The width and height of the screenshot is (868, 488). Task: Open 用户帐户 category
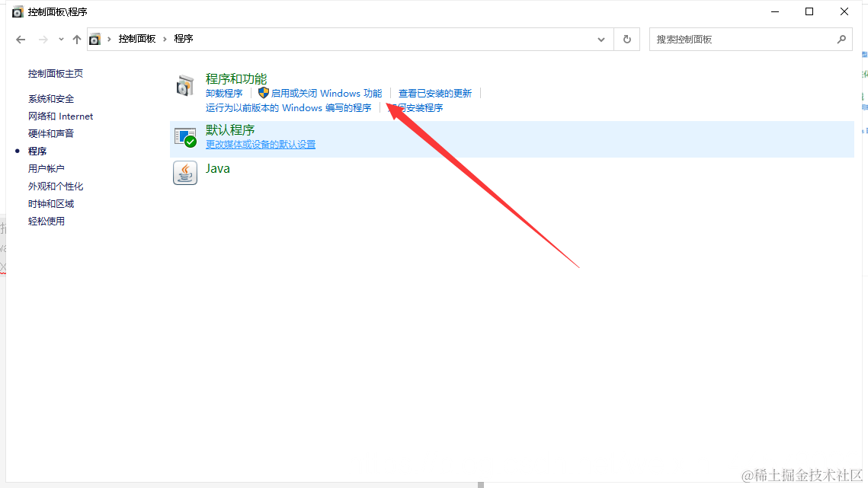pyautogui.click(x=46, y=169)
